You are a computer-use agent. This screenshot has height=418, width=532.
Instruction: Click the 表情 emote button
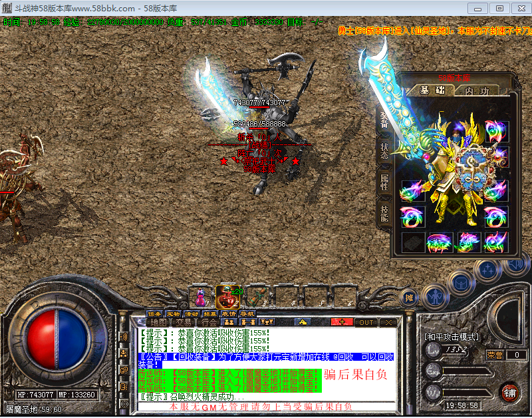229,314
